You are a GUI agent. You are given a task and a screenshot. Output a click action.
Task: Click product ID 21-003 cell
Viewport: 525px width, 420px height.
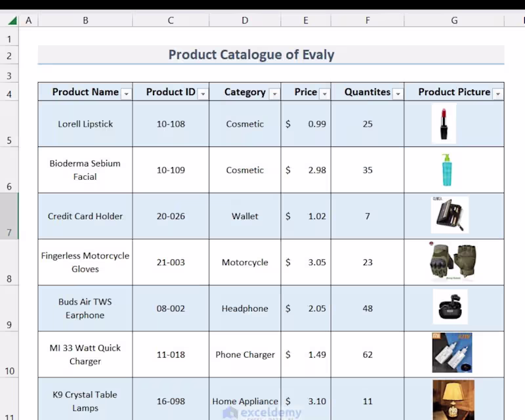point(171,262)
